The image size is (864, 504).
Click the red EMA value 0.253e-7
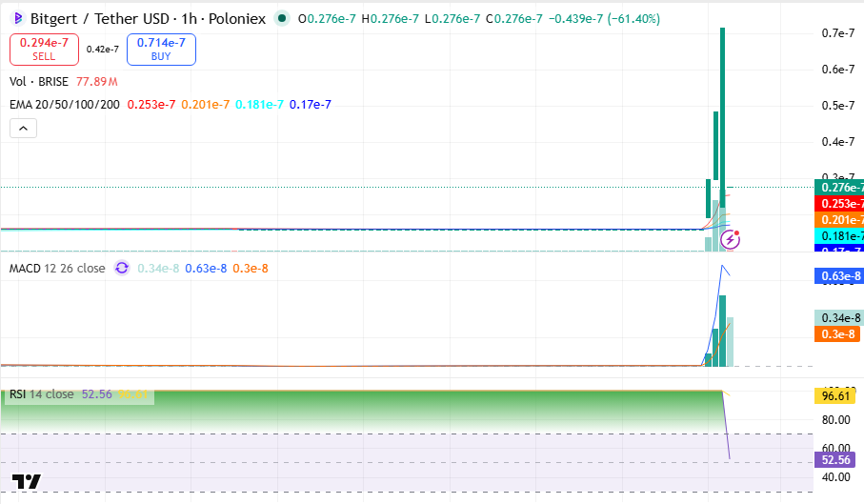(x=151, y=105)
